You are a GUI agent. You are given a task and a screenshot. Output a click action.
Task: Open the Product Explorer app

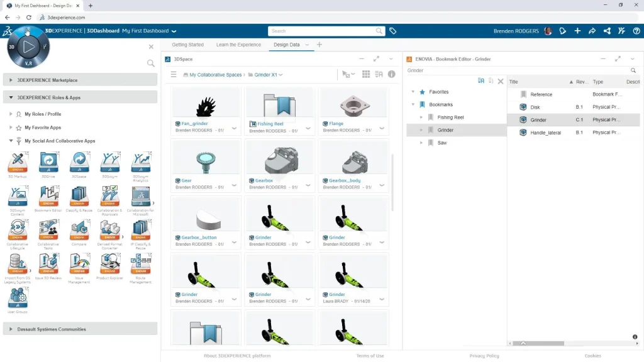point(110,264)
